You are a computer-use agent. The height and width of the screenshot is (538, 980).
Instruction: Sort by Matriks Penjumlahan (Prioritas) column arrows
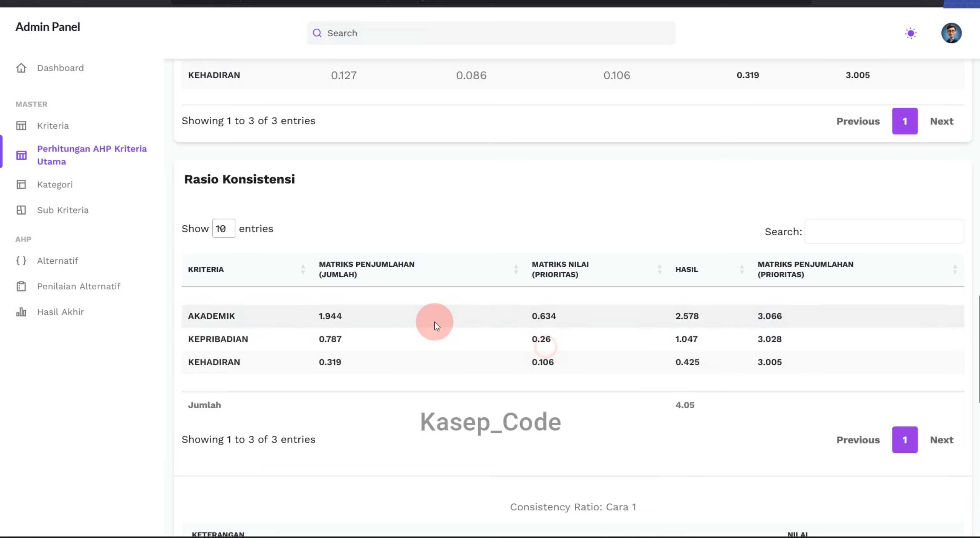955,269
